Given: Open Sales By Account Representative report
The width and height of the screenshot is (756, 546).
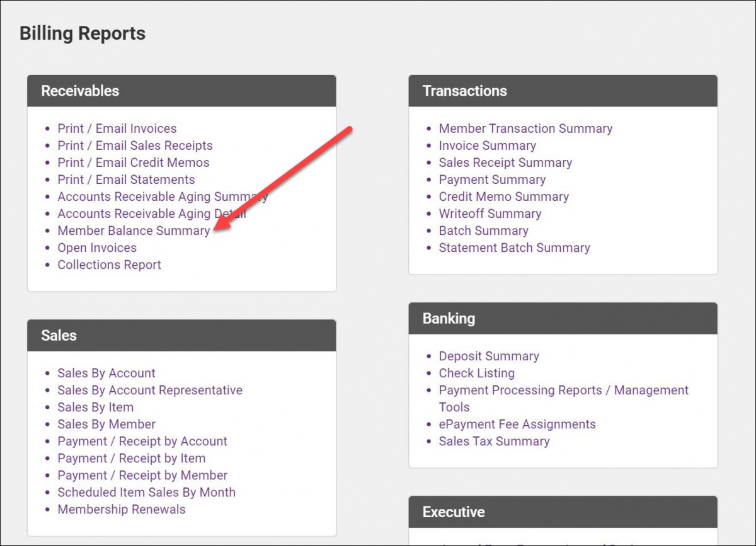Looking at the screenshot, I should click(x=150, y=390).
